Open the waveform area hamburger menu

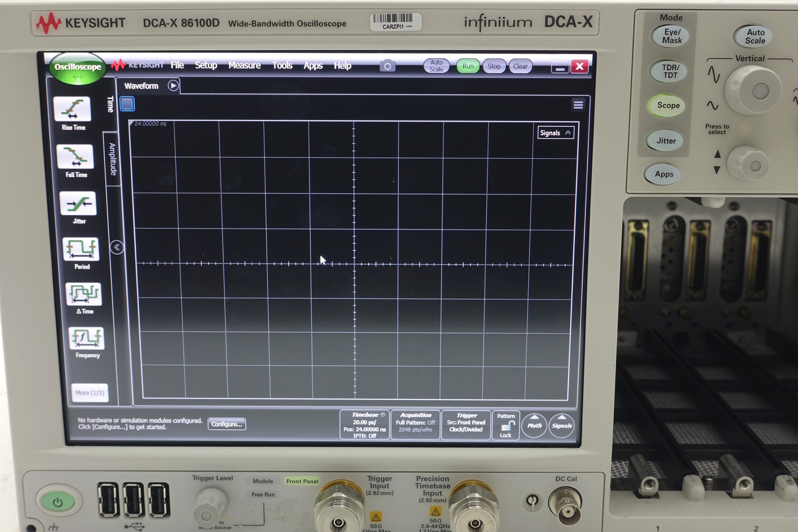[578, 104]
